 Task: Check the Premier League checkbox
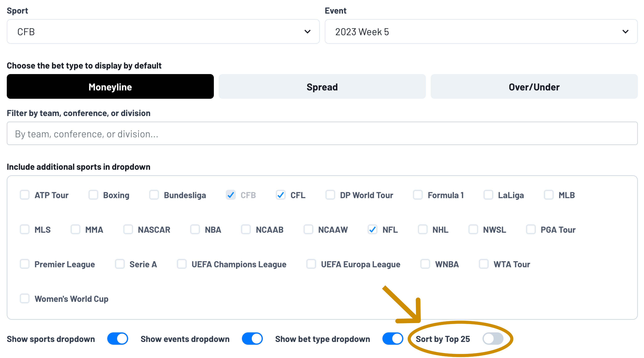[x=25, y=264]
